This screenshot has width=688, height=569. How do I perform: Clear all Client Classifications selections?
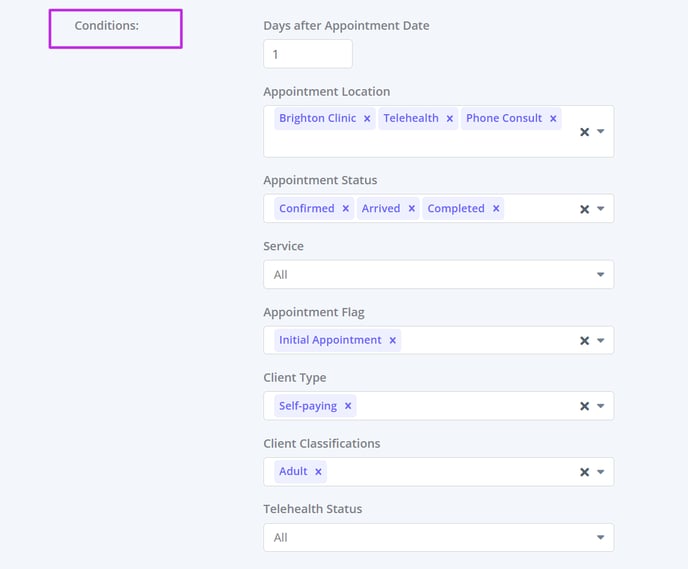click(x=584, y=472)
